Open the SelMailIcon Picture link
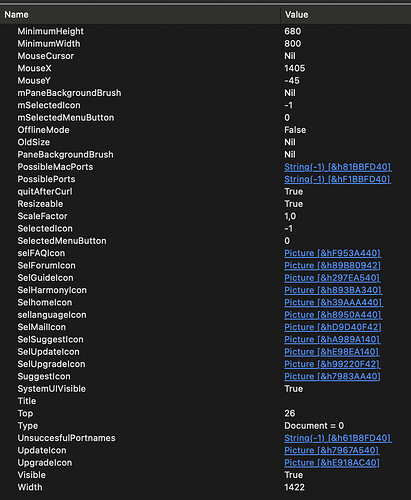Viewport: 411px width, 500px height. pyautogui.click(x=333, y=327)
